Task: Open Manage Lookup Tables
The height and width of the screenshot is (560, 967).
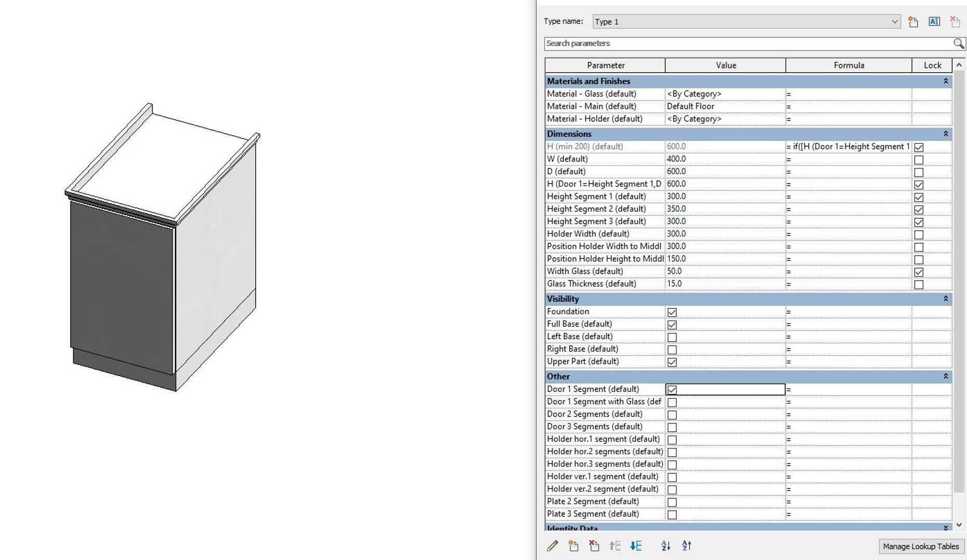Action: pos(921,547)
